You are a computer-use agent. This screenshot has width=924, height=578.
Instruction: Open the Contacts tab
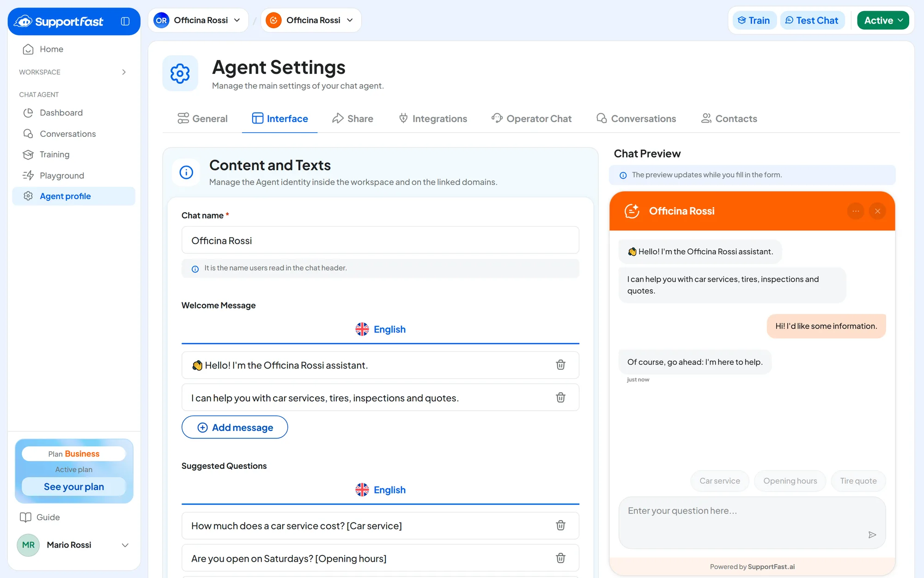point(729,119)
